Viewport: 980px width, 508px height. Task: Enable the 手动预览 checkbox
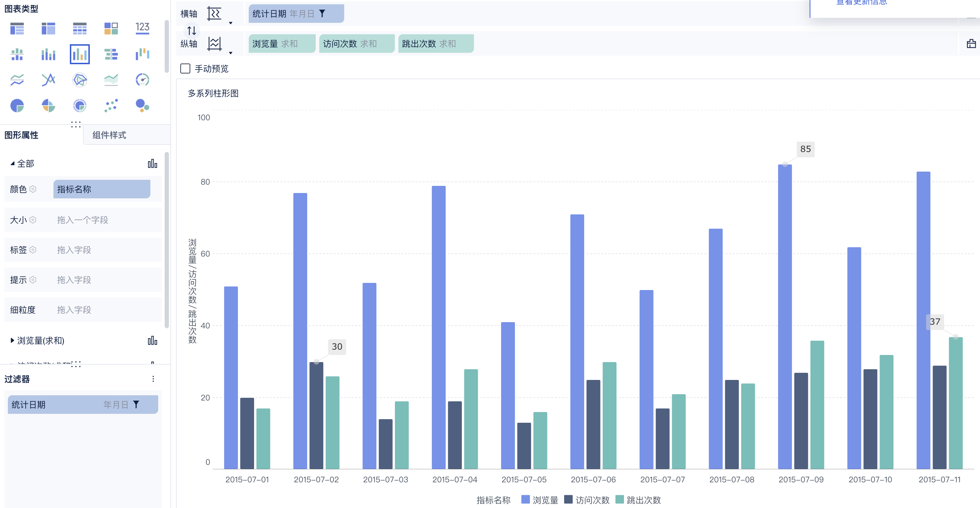[x=185, y=68]
